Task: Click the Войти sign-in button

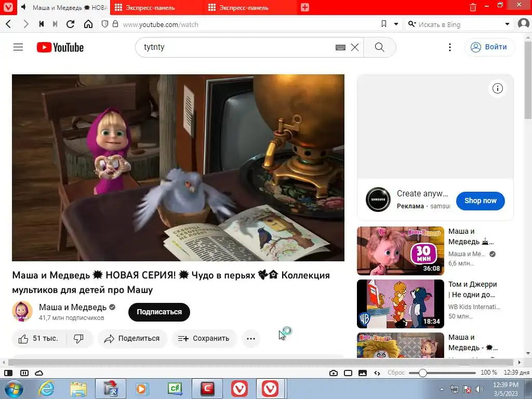Action: click(489, 47)
